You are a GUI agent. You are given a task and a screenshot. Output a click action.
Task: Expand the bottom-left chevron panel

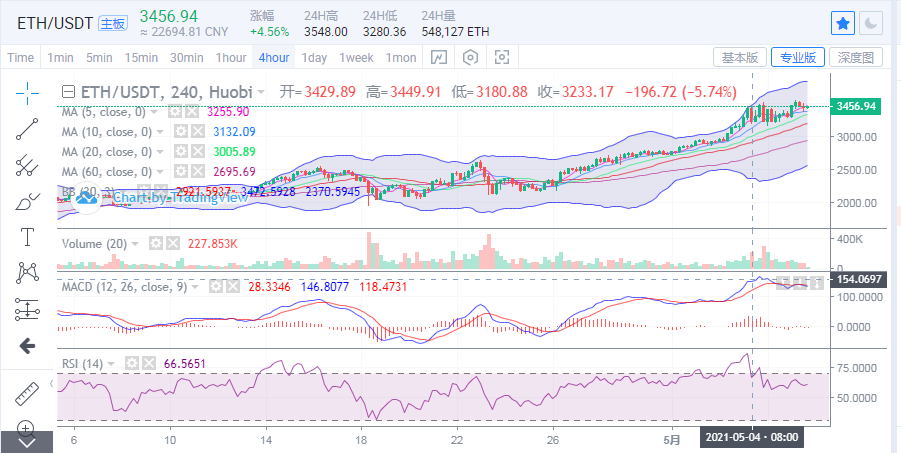(27, 441)
